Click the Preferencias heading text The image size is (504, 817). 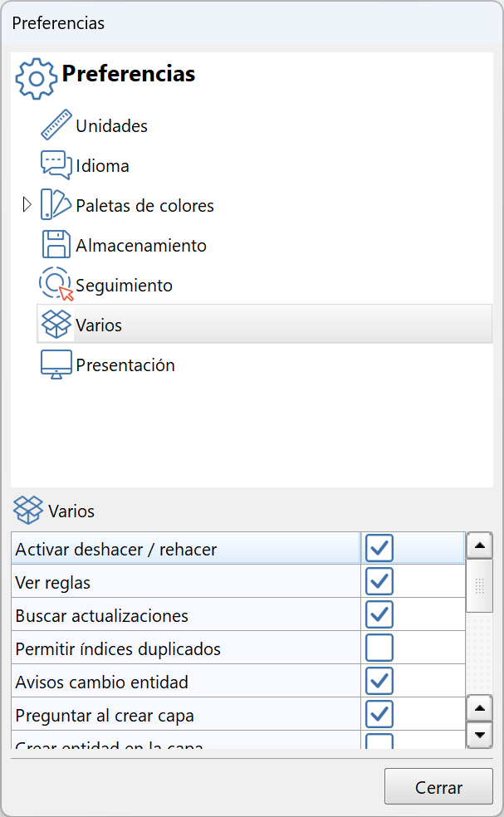[128, 73]
